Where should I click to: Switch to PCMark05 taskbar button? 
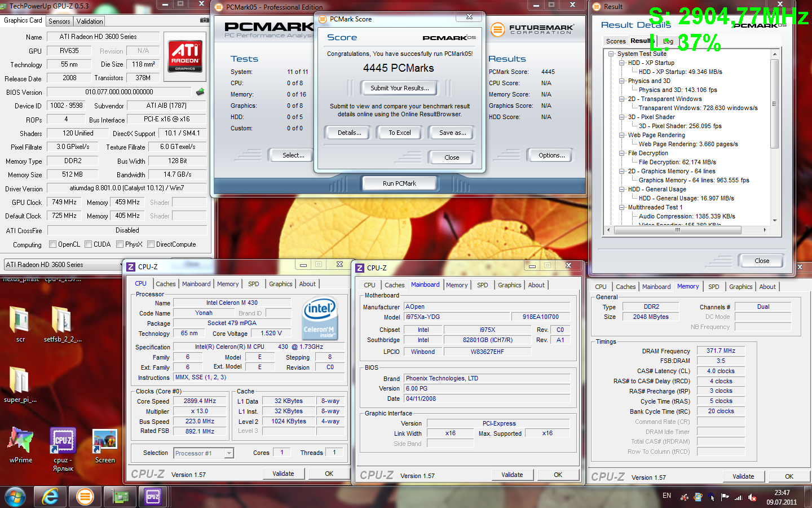click(85, 497)
